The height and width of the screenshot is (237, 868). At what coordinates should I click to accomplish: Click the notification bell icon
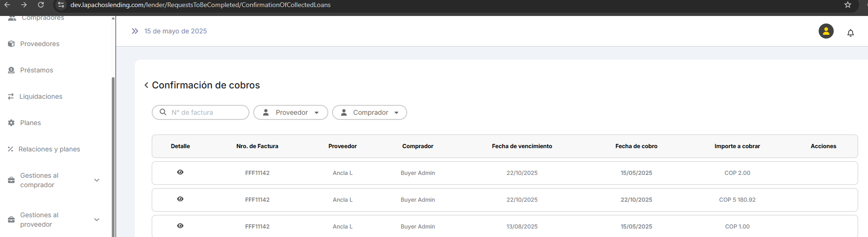click(x=850, y=33)
